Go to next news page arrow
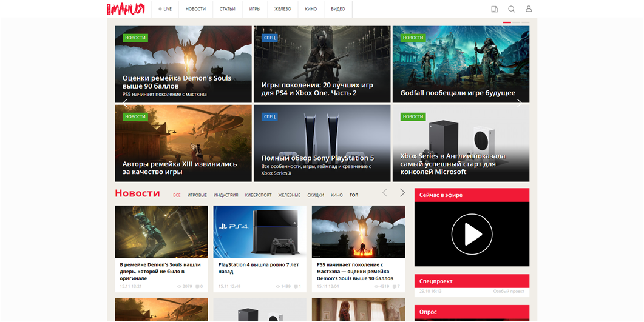644x322 pixels. pyautogui.click(x=402, y=193)
